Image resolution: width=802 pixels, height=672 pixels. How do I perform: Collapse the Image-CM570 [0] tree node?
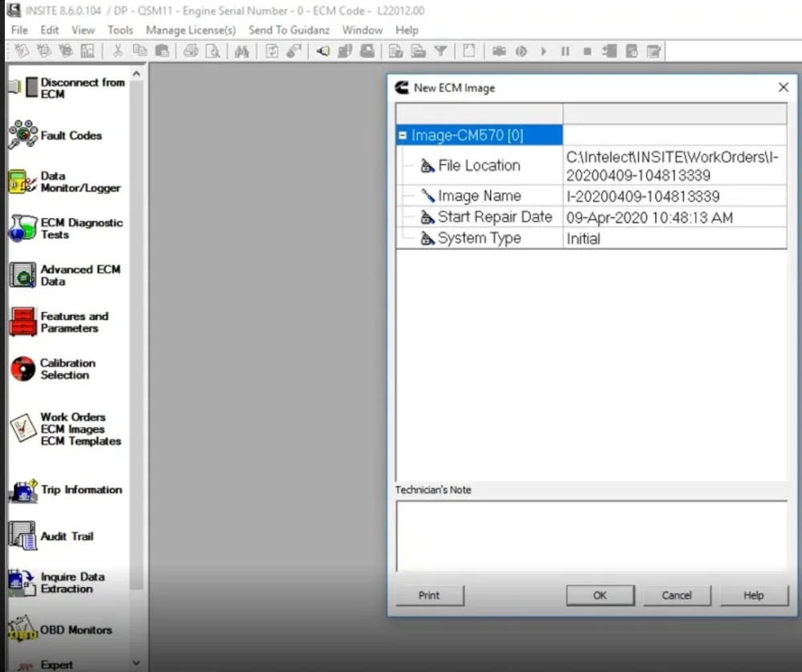coord(403,136)
